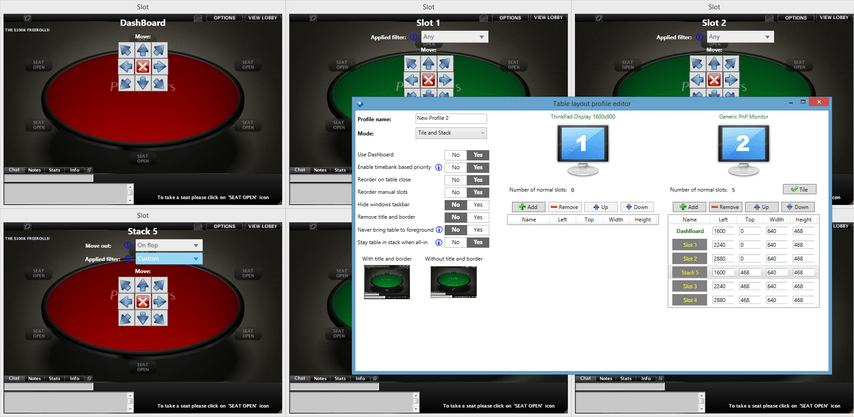
Task: Open Stack 5 Applied filter dropdown Custom
Action: [168, 259]
